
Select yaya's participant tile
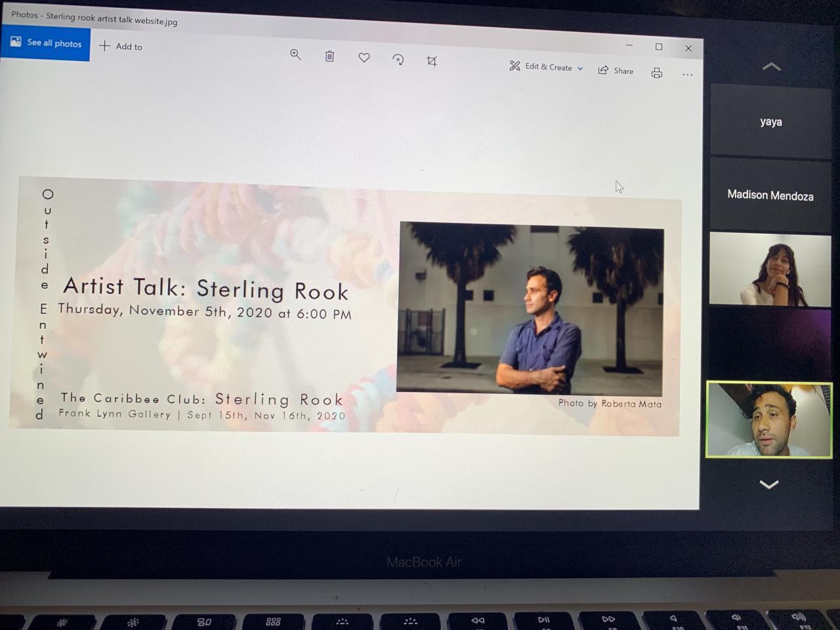coord(771,122)
